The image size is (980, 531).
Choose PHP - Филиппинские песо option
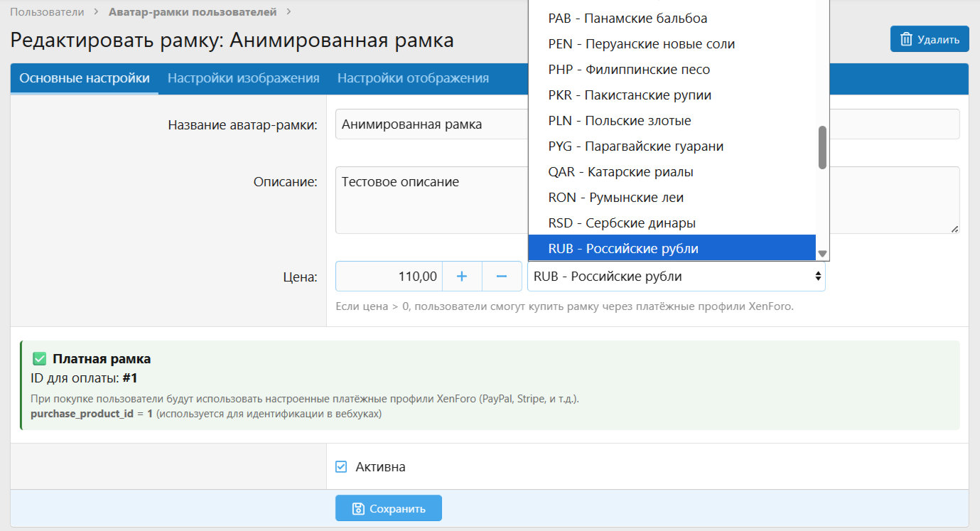pos(629,70)
